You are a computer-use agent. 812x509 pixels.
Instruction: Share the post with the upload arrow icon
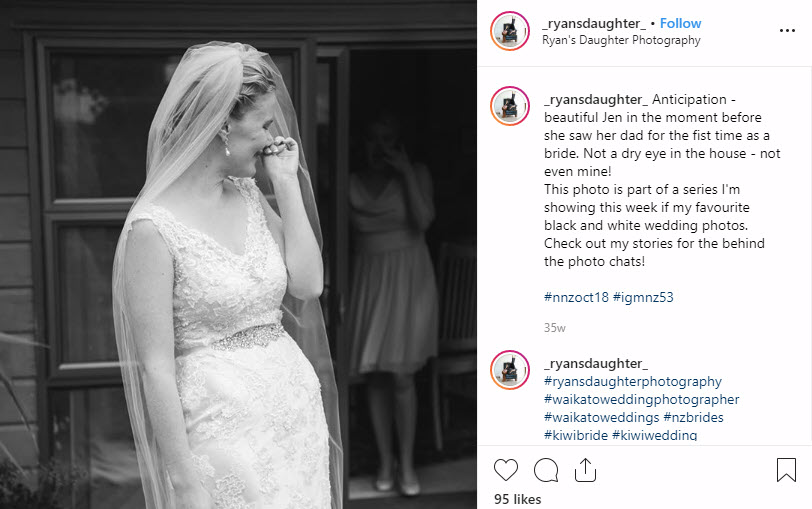pos(585,470)
